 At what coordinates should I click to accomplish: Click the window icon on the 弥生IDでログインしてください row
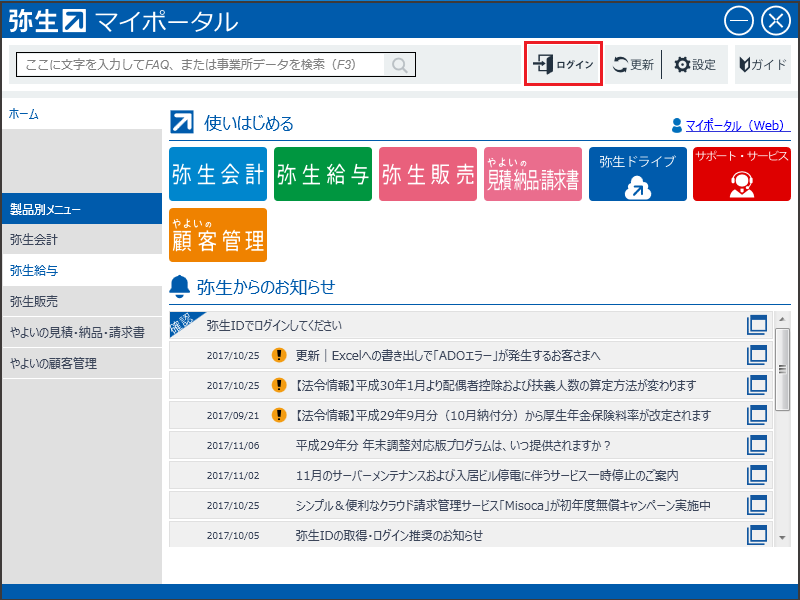click(x=757, y=325)
